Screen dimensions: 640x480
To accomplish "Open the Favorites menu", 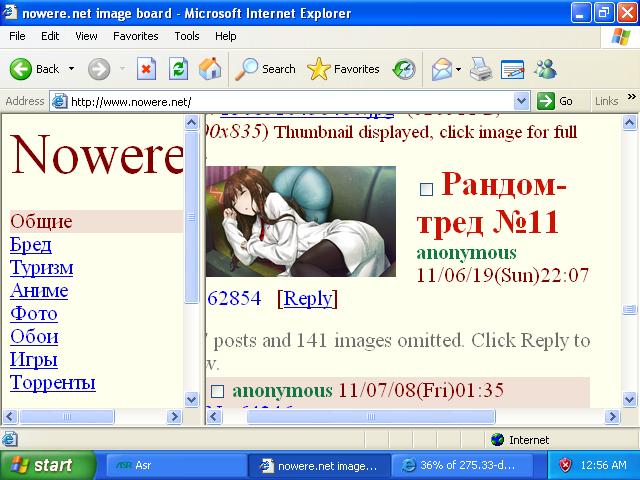I will point(136,36).
